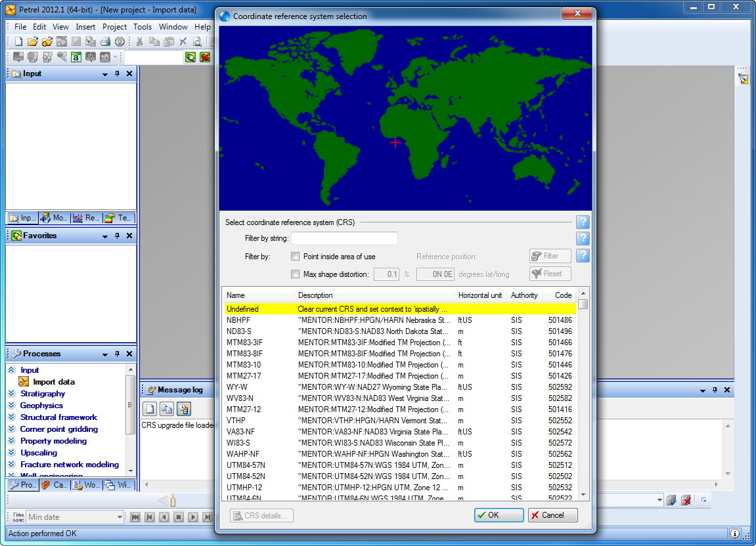
Task: Click the CRS details button
Action: click(x=261, y=516)
